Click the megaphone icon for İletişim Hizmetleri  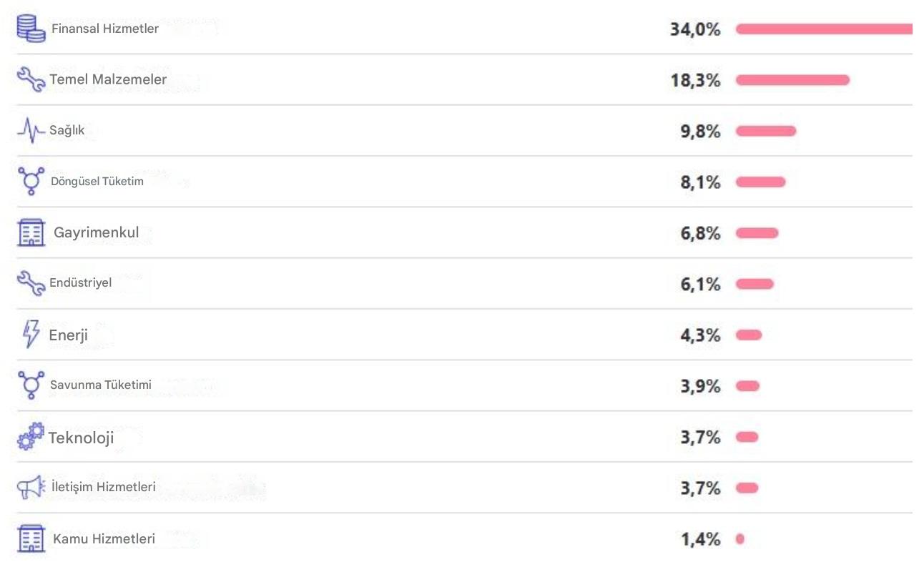pyautogui.click(x=31, y=488)
